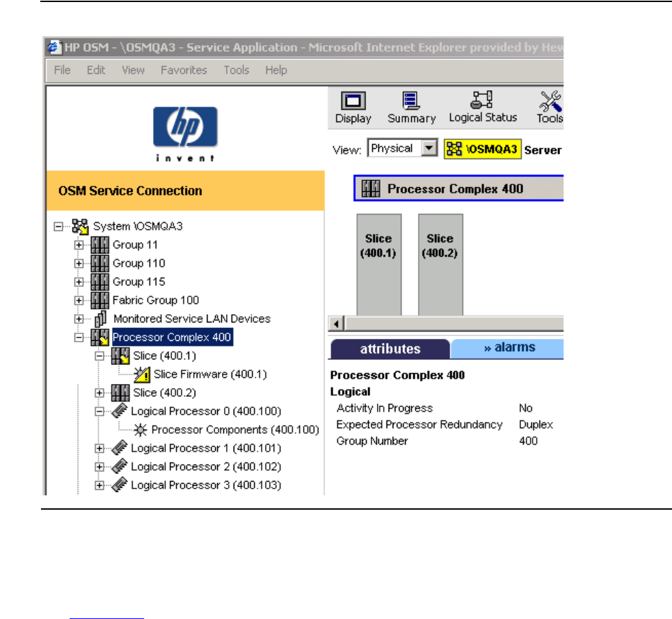
Task: Click the OSM Service Connection banner
Action: coord(185,191)
